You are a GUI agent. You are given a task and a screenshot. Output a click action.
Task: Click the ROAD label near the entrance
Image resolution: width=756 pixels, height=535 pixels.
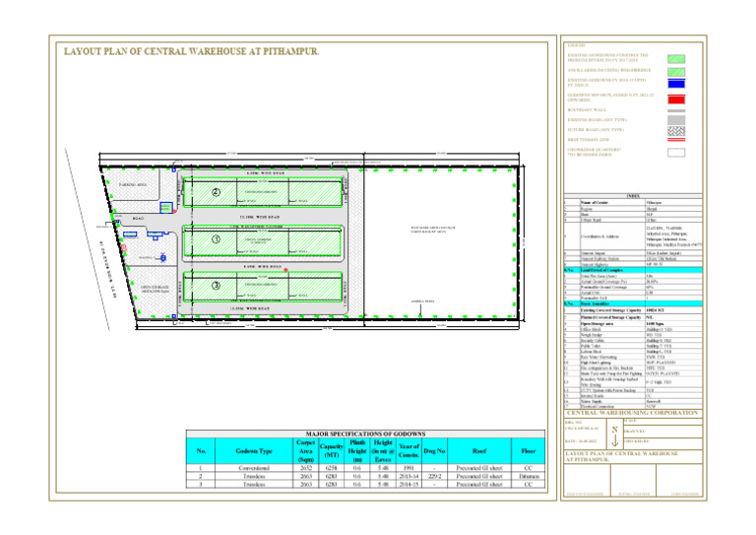(138, 219)
